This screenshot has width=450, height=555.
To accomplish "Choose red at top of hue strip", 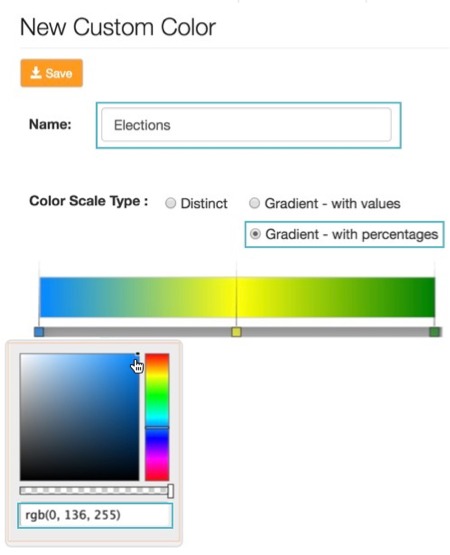I will coord(157,355).
